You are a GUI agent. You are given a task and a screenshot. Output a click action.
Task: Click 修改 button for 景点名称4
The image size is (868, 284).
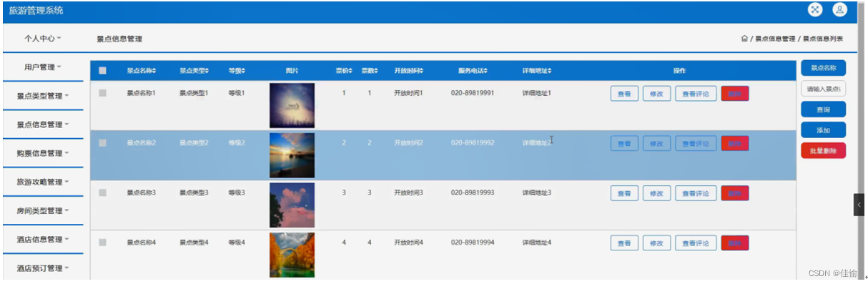pyautogui.click(x=656, y=243)
